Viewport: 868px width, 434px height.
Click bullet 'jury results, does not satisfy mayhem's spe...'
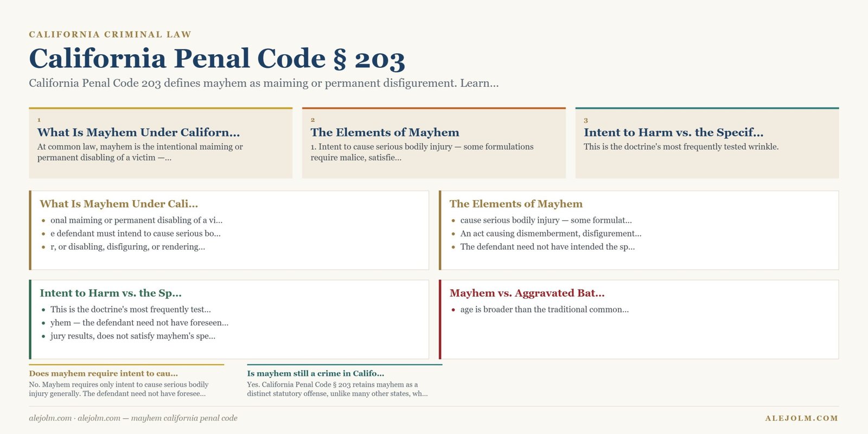(x=133, y=336)
